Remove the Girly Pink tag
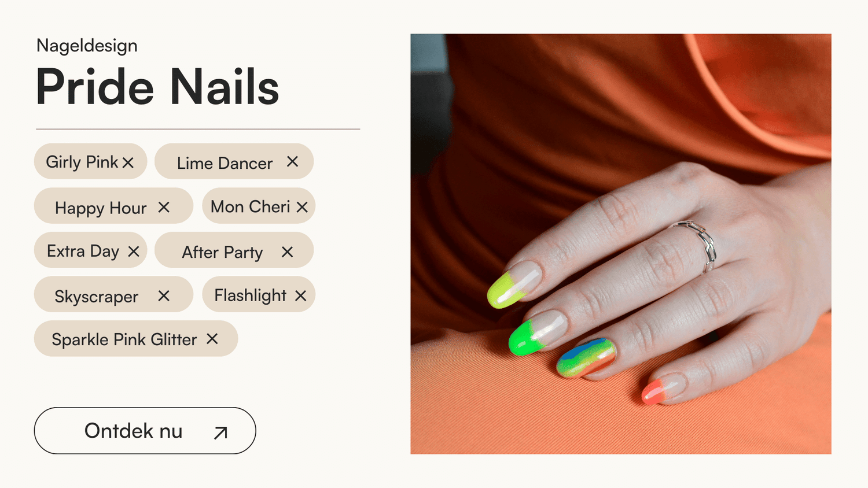868x488 pixels. click(x=128, y=162)
